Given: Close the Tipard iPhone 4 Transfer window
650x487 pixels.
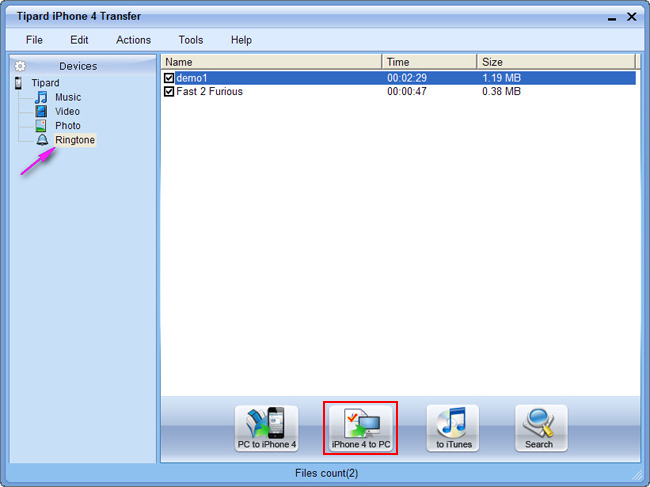Looking at the screenshot, I should [x=631, y=17].
